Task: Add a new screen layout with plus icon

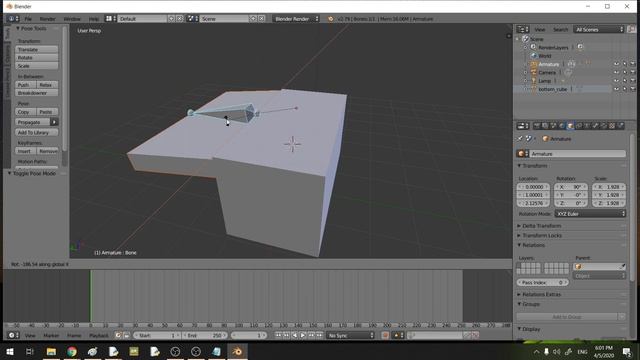Action: (171, 19)
